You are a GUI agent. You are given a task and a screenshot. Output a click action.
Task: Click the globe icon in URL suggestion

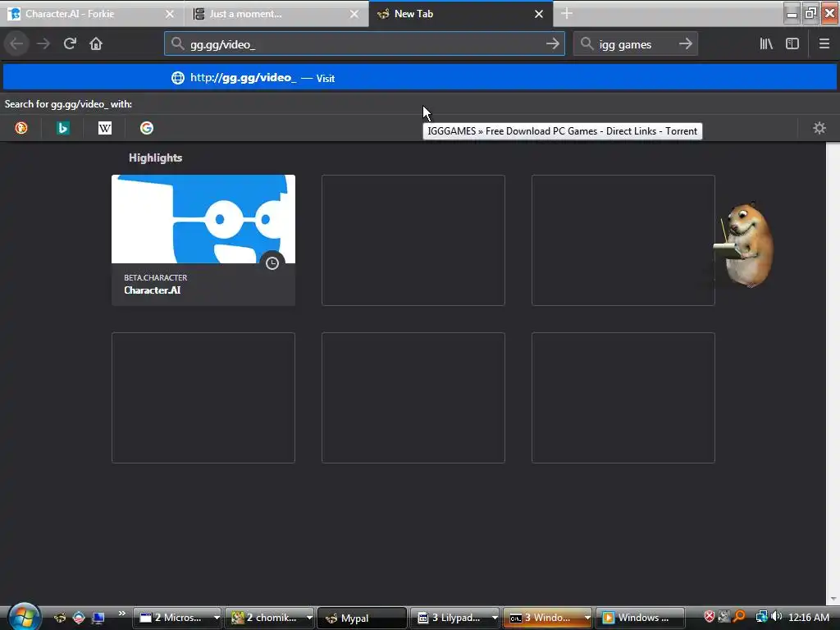(178, 78)
